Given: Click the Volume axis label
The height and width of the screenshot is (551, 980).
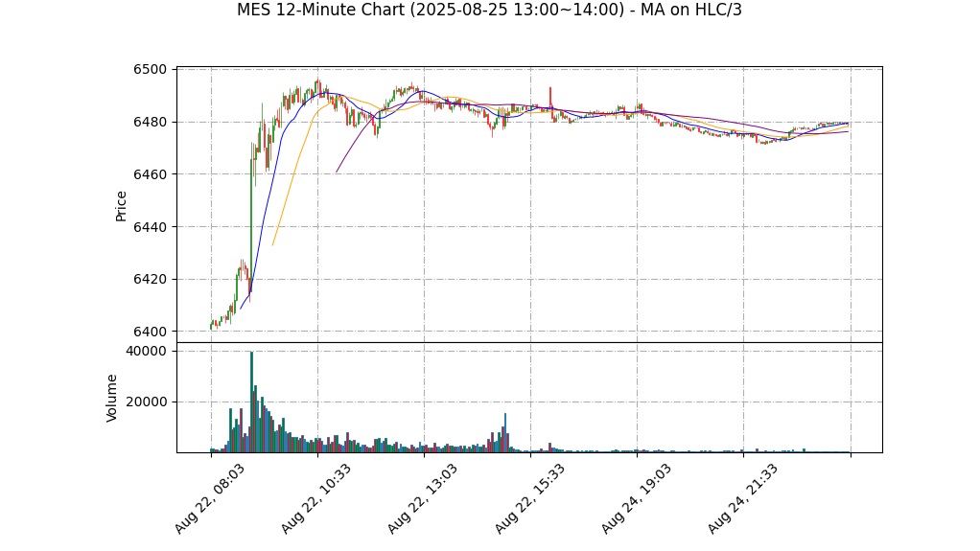Looking at the screenshot, I should click(x=112, y=398).
